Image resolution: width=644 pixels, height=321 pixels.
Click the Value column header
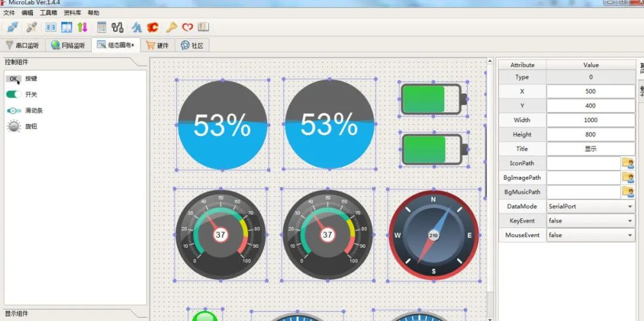pyautogui.click(x=590, y=65)
